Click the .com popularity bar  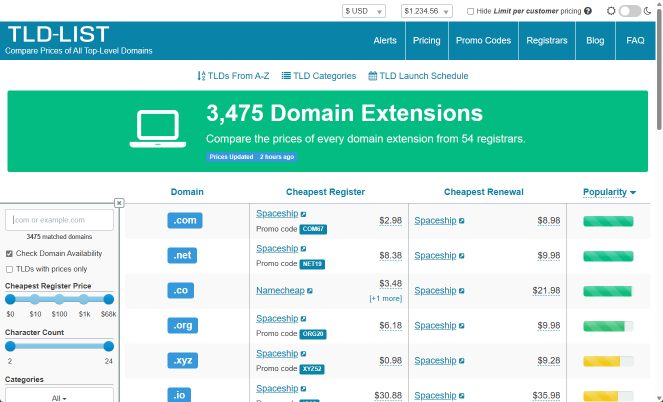[x=608, y=221]
